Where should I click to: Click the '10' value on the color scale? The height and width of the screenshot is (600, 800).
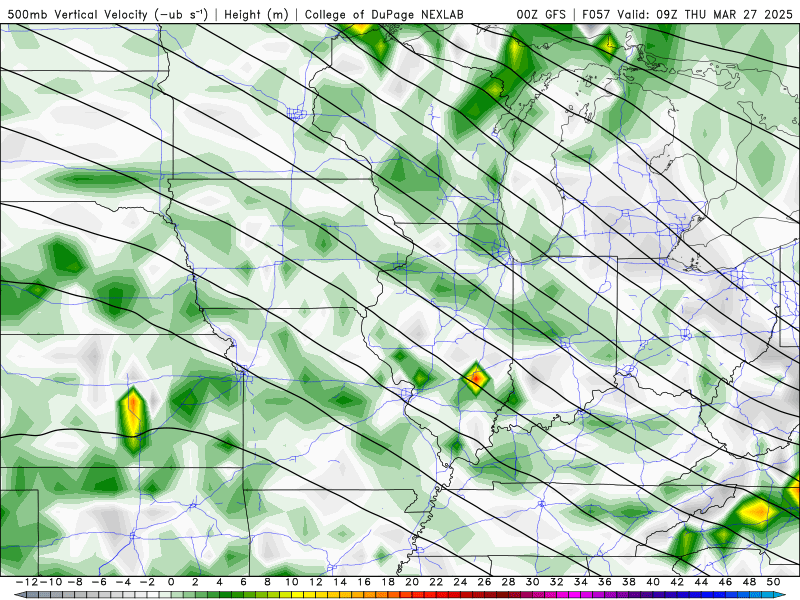point(291,582)
